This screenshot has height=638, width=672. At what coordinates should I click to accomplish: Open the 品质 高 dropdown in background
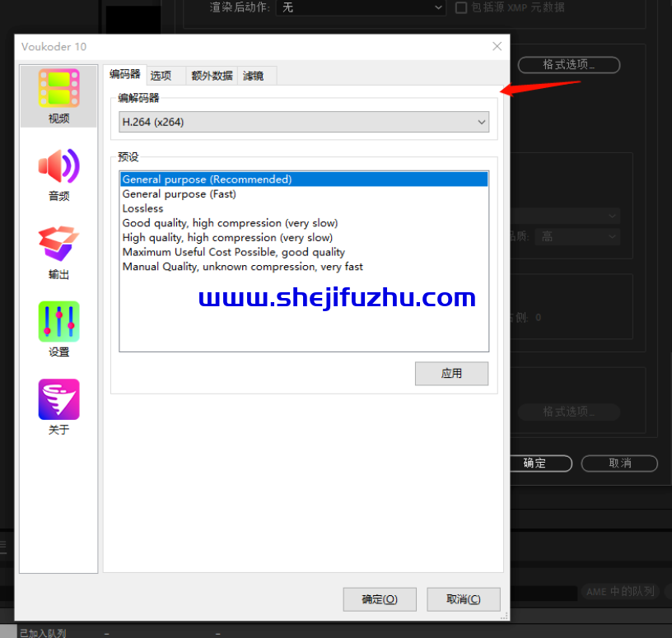[x=577, y=236]
